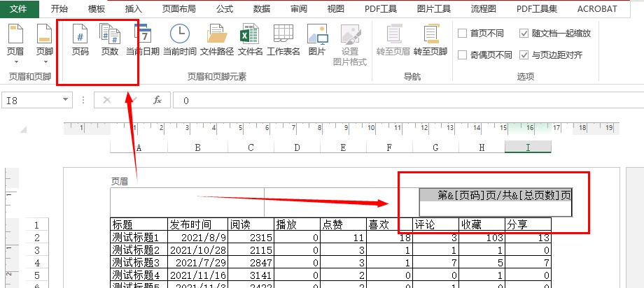
Task: Select row 3 header
Action: (x=36, y=250)
